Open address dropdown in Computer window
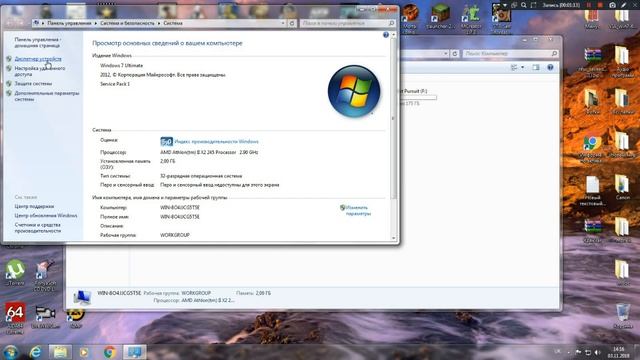 pyautogui.click(x=445, y=53)
